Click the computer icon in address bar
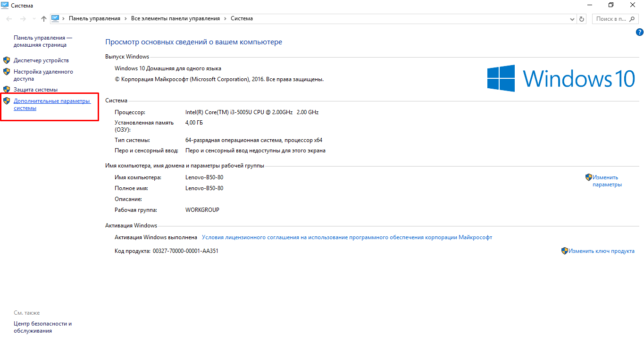Screen dimensions: 644x343 (x=55, y=18)
